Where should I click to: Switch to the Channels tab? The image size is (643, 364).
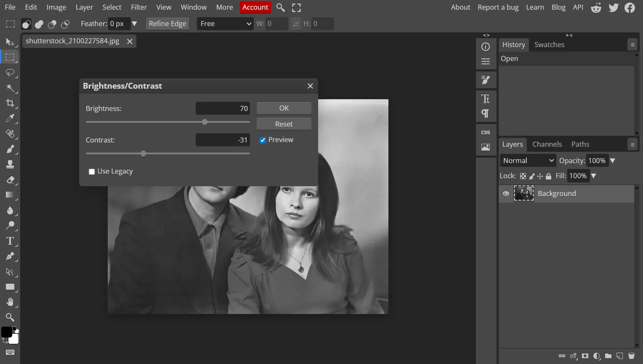547,144
